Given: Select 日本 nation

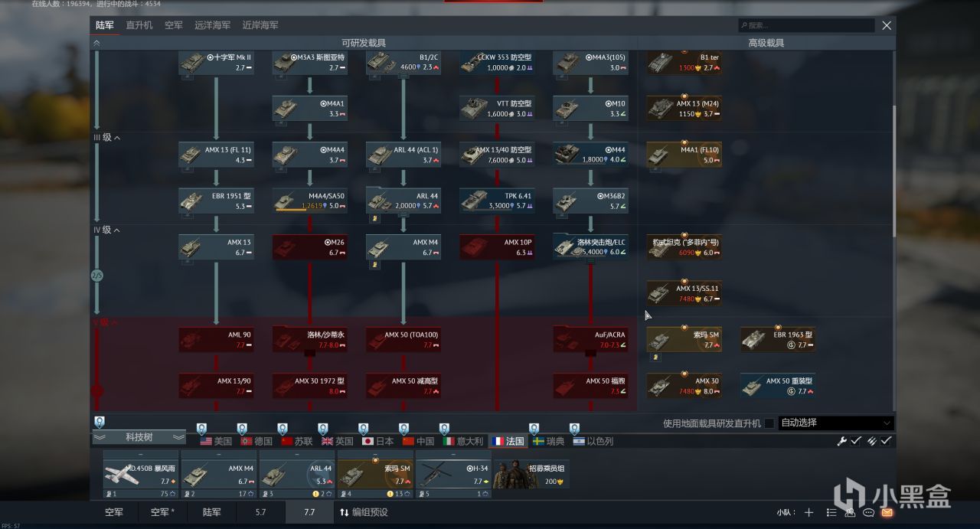Looking at the screenshot, I should pos(378,441).
